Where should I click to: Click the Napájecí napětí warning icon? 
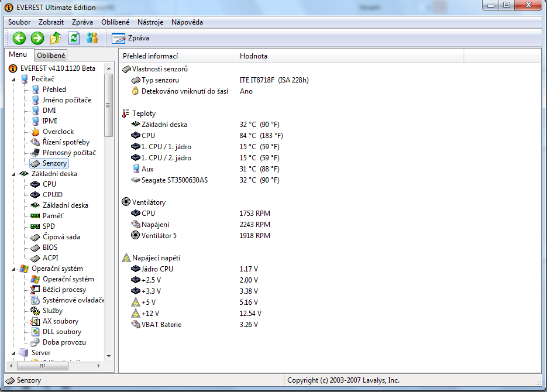pos(126,258)
